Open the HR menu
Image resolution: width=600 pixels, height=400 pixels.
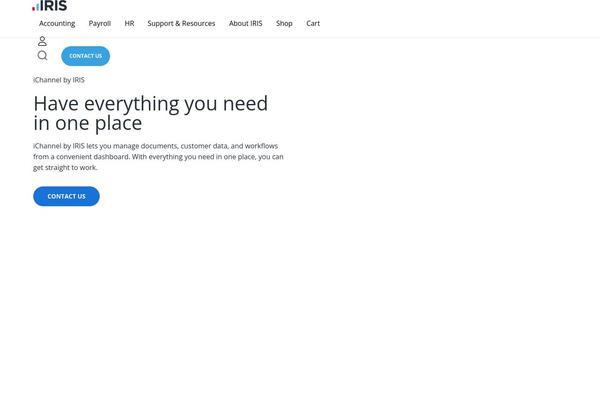129,23
